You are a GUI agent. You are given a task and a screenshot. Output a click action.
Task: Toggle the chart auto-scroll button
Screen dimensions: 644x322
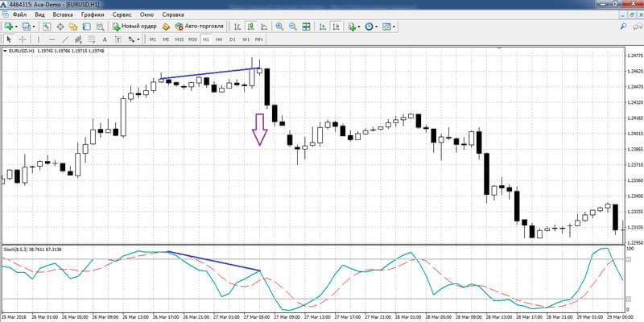tap(324, 27)
